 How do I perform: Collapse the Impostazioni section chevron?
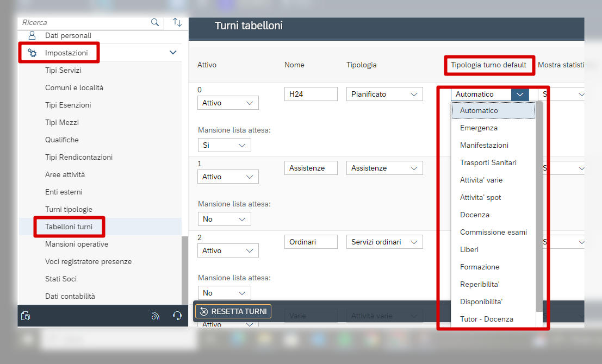173,53
